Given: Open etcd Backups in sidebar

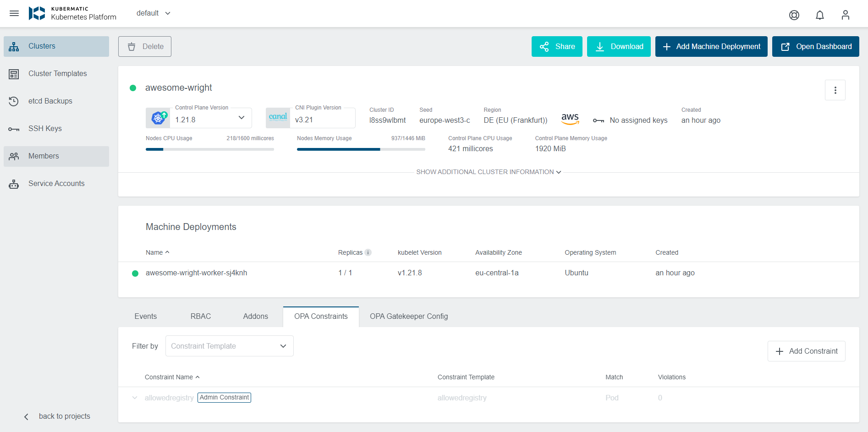Looking at the screenshot, I should tap(50, 101).
